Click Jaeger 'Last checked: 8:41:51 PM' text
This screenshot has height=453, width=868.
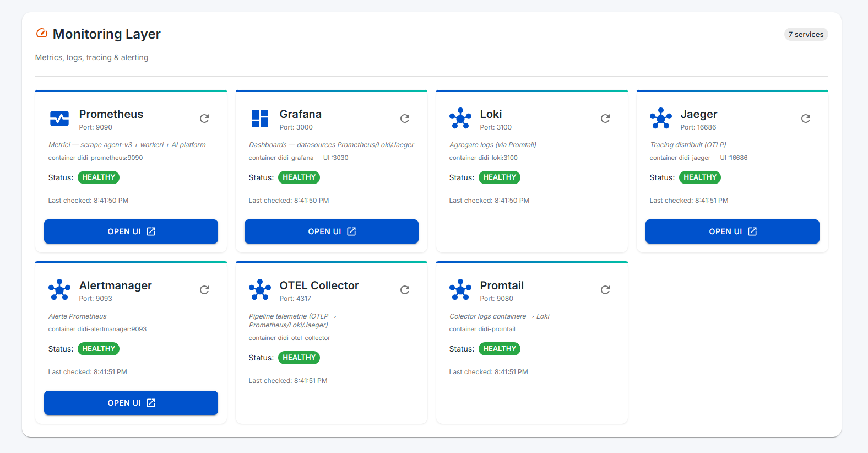point(689,201)
